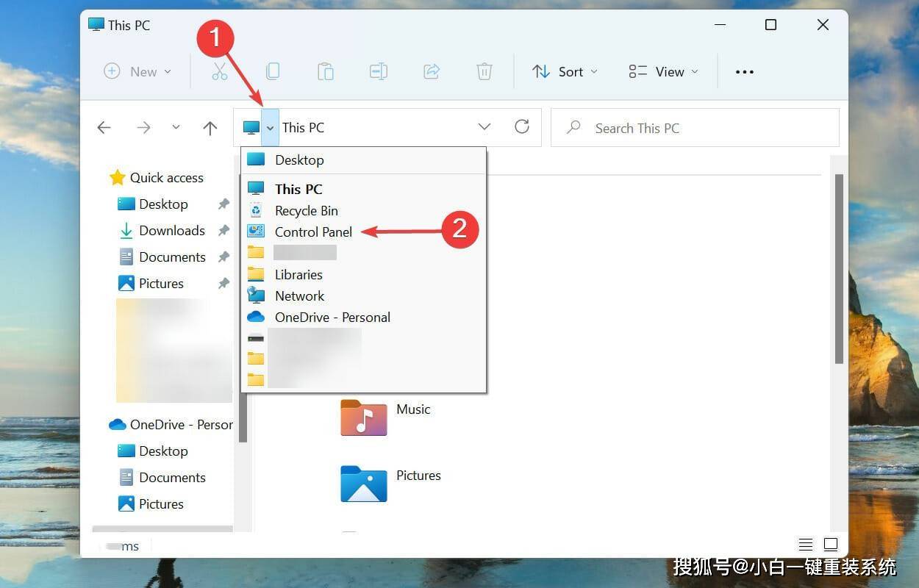Viewport: 919px width, 588px height.
Task: Click the Cut scissors icon
Action: point(219,71)
